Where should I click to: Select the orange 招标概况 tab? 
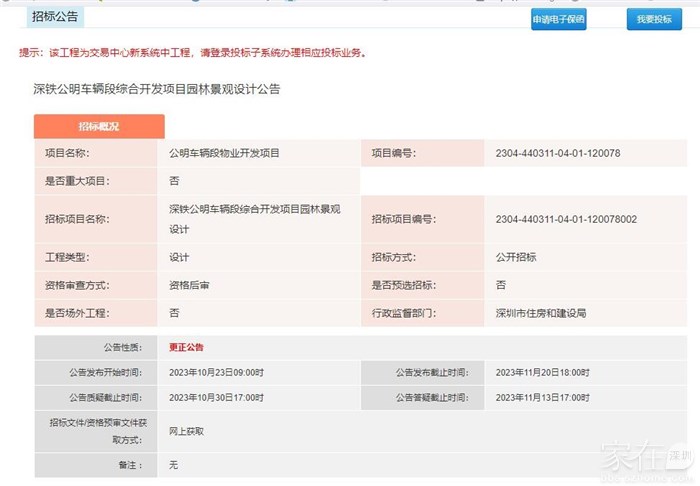(99, 127)
